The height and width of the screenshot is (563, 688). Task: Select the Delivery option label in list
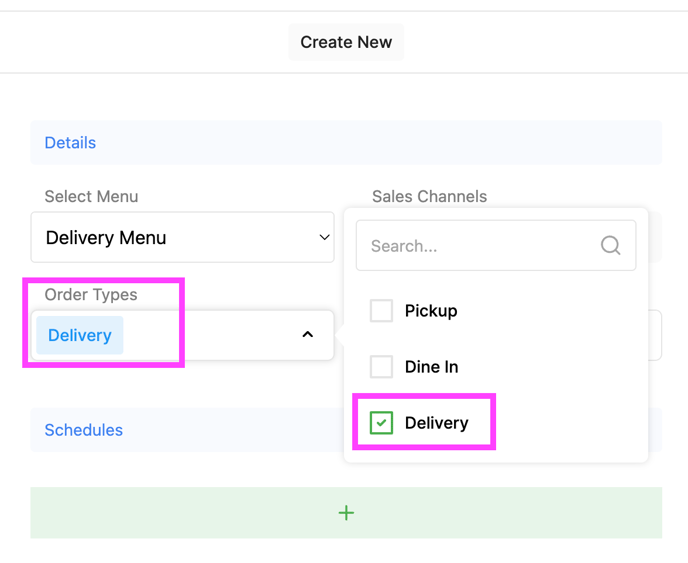click(x=436, y=423)
